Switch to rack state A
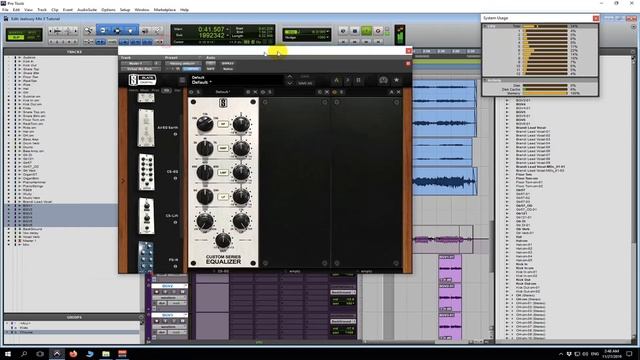 (336, 80)
